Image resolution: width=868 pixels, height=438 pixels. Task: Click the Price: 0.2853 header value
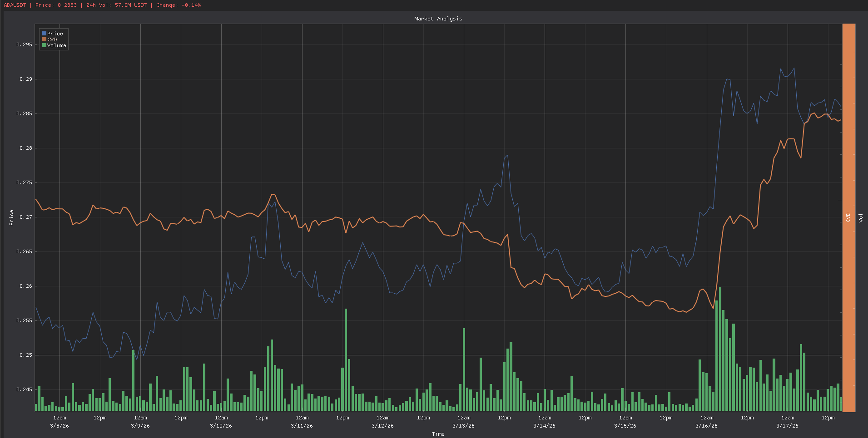click(x=56, y=5)
